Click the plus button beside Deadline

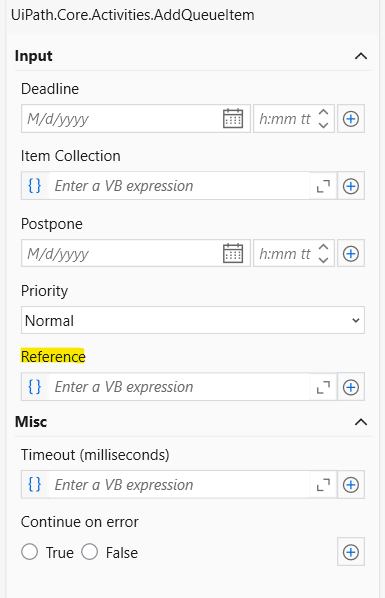coord(351,119)
